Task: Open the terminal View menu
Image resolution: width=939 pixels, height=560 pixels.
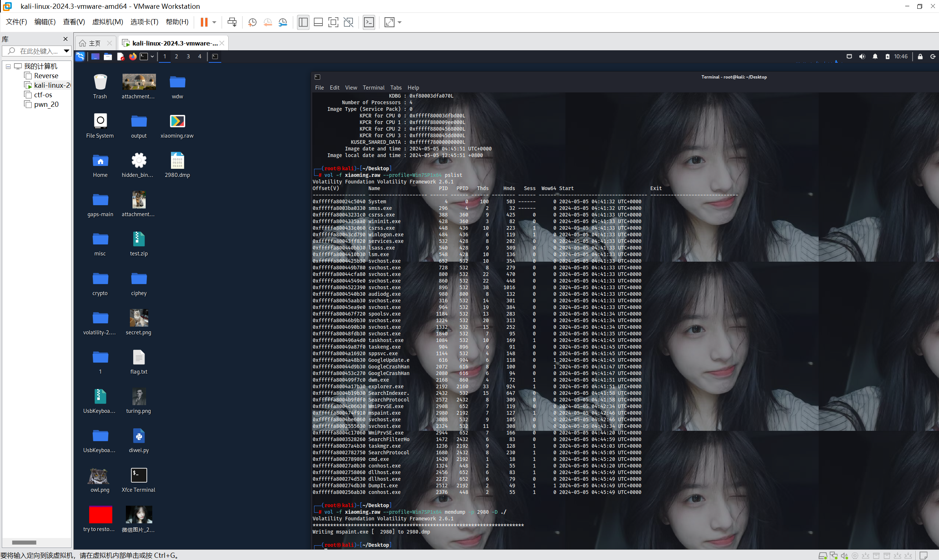Action: 351,88
